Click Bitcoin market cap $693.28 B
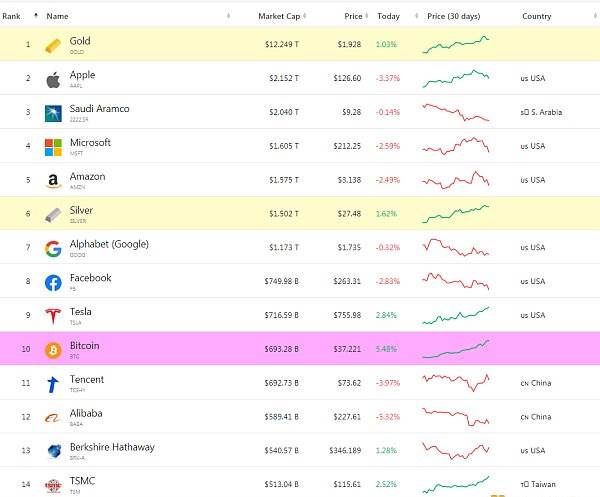This screenshot has height=497, width=600. click(x=281, y=349)
